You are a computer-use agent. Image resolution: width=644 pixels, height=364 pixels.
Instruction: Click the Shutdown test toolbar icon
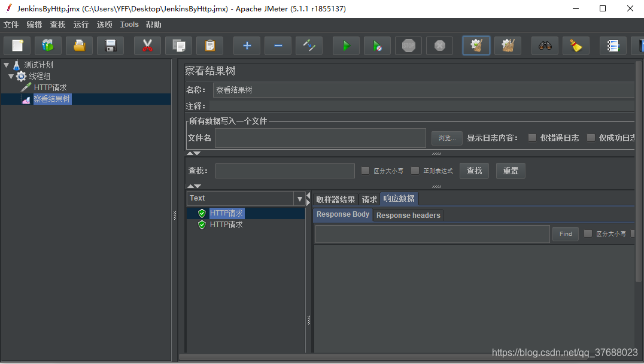(x=440, y=45)
